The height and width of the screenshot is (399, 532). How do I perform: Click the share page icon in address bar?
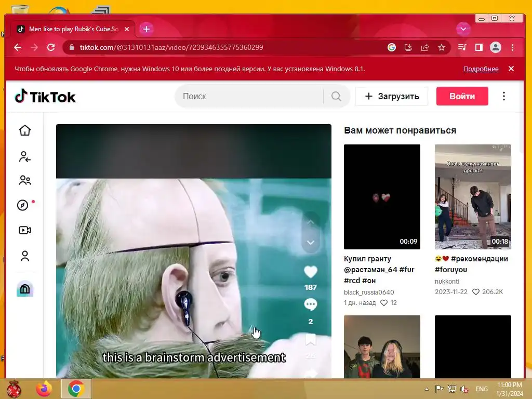pos(425,47)
